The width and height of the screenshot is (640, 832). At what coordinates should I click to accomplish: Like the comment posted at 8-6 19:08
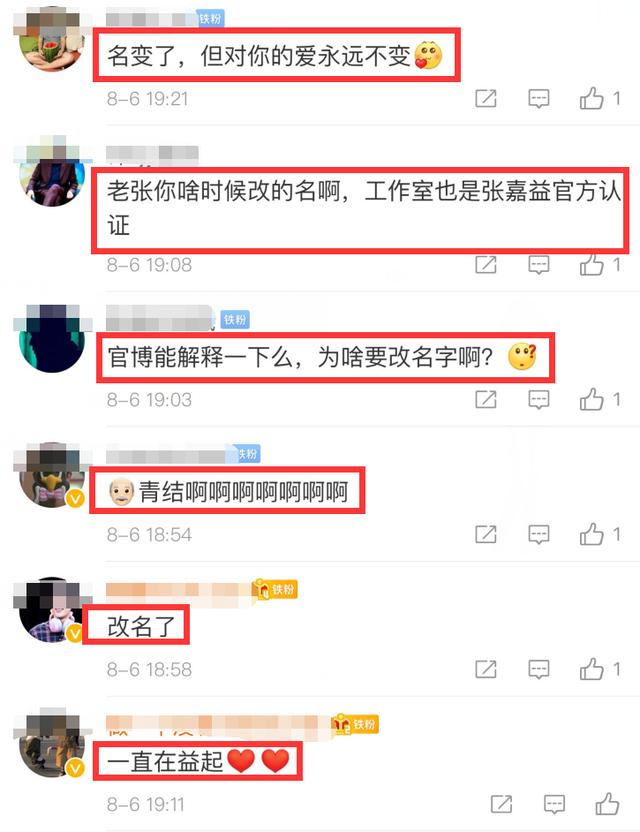pos(591,264)
